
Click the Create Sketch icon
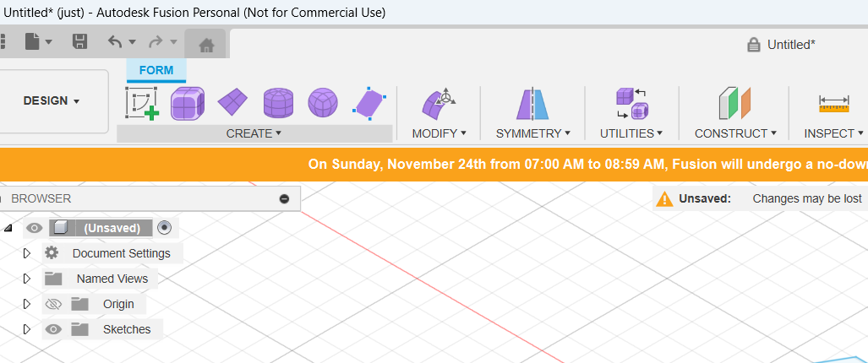142,104
